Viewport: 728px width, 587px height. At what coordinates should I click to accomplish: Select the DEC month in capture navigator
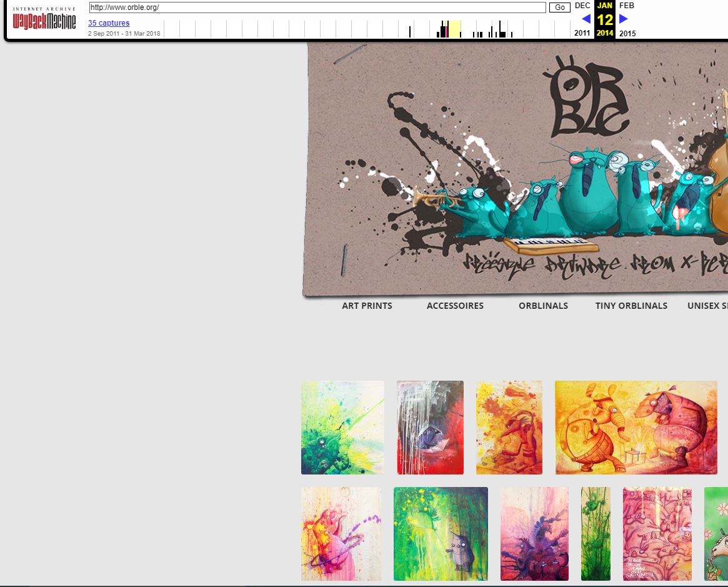pyautogui.click(x=582, y=6)
